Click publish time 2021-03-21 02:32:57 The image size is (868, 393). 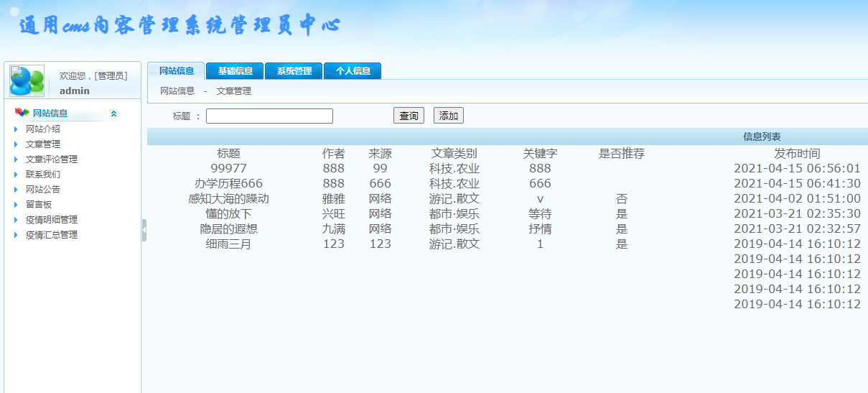pyautogui.click(x=797, y=229)
